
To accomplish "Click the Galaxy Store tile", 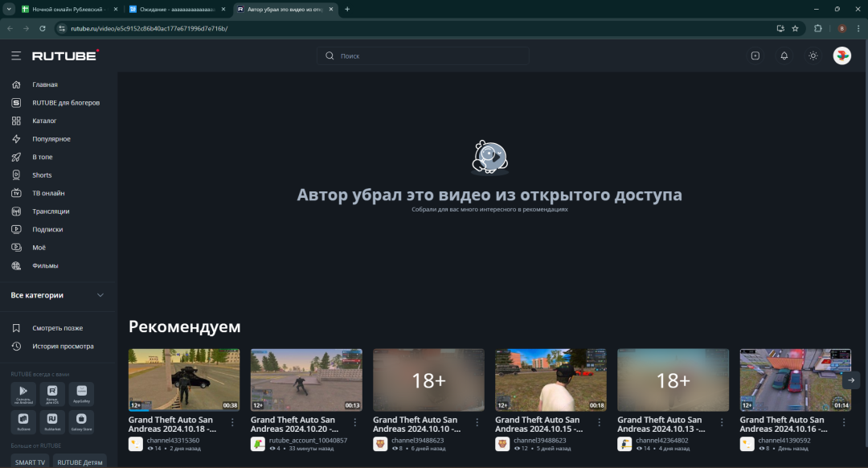I will click(81, 421).
